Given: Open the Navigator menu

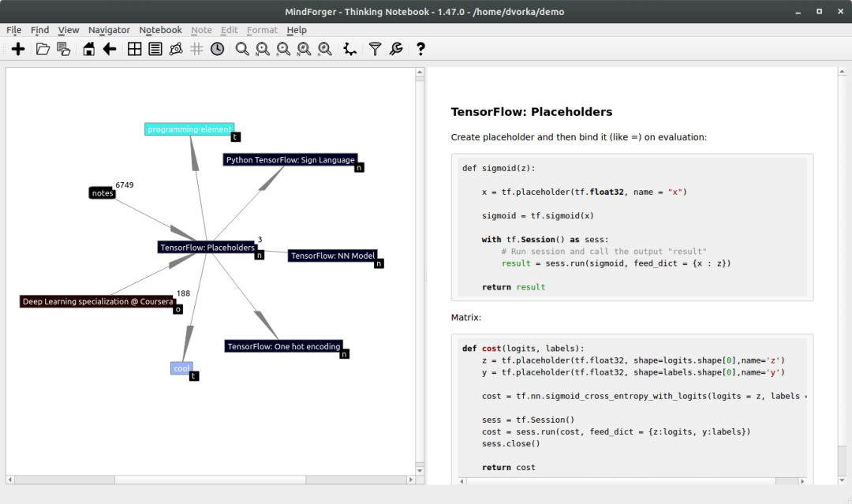Looking at the screenshot, I should tap(109, 30).
